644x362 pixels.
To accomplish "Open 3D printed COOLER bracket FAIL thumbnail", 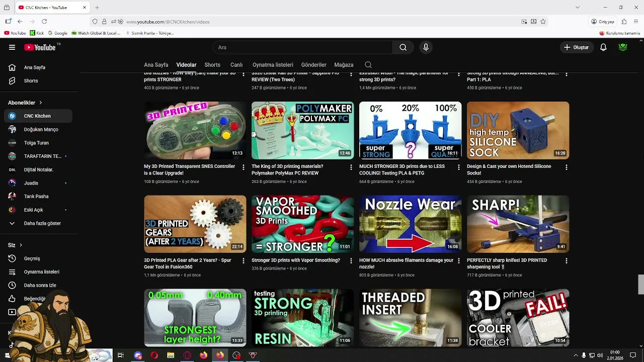I will [518, 318].
